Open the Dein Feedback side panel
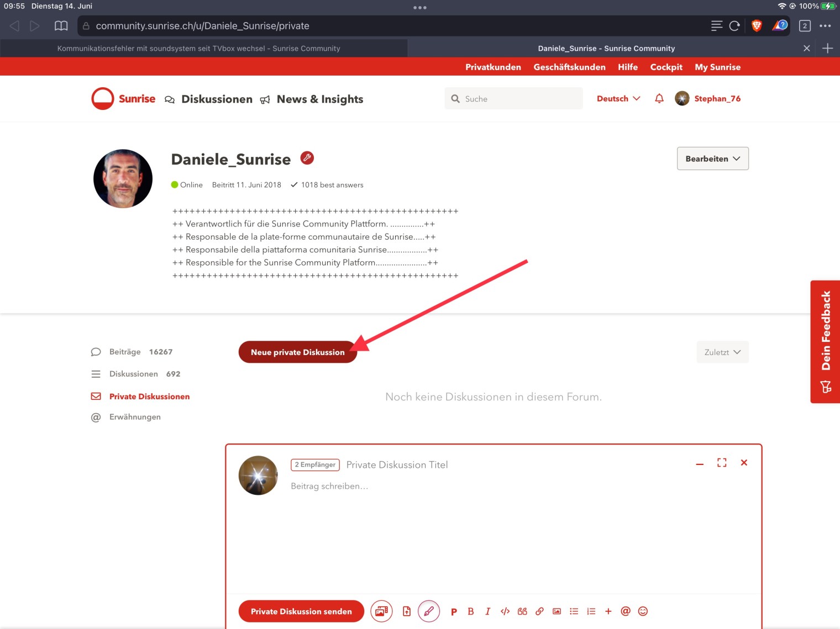The image size is (840, 629). click(x=826, y=341)
